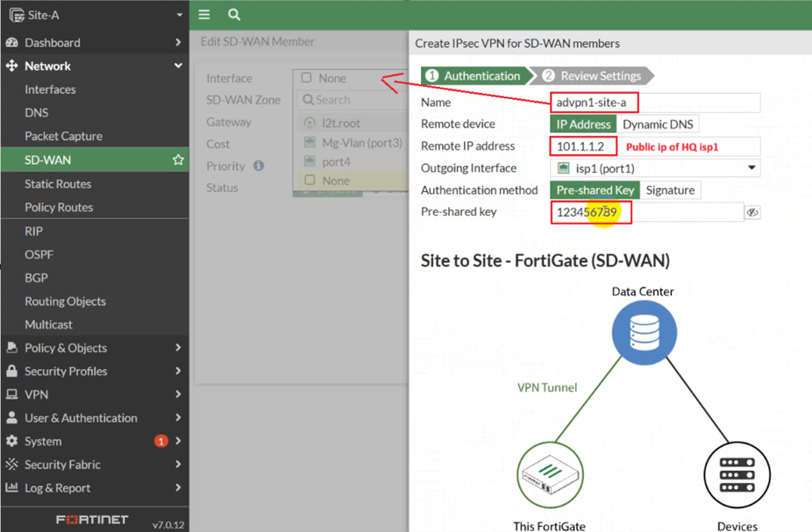Screen dimensions: 812x532
Task: Check the None checkbox in Interface field
Action: [307, 78]
